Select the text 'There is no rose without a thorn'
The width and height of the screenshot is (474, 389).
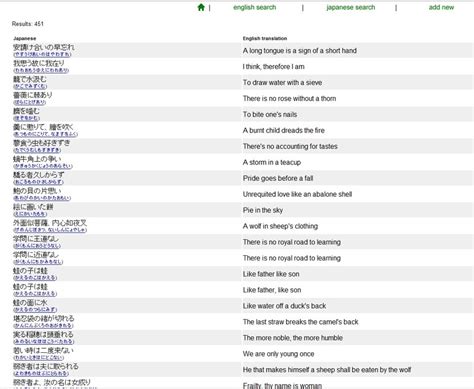coord(289,99)
